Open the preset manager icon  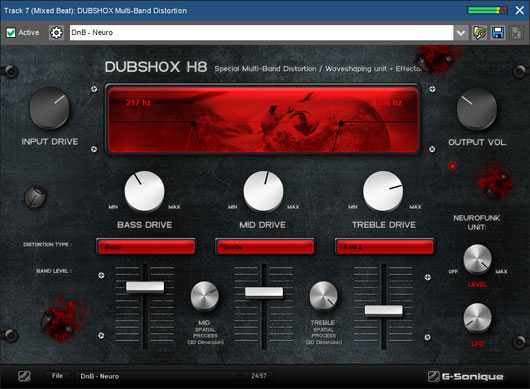[479, 33]
